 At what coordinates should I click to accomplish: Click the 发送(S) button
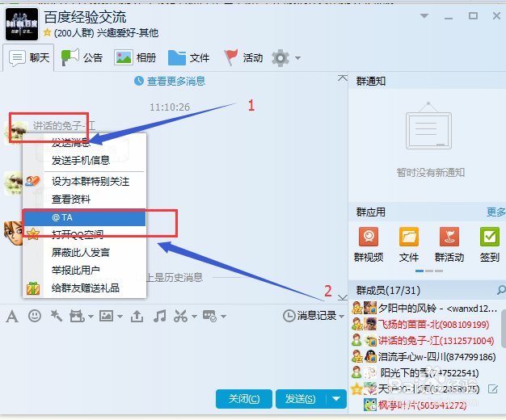(x=301, y=399)
